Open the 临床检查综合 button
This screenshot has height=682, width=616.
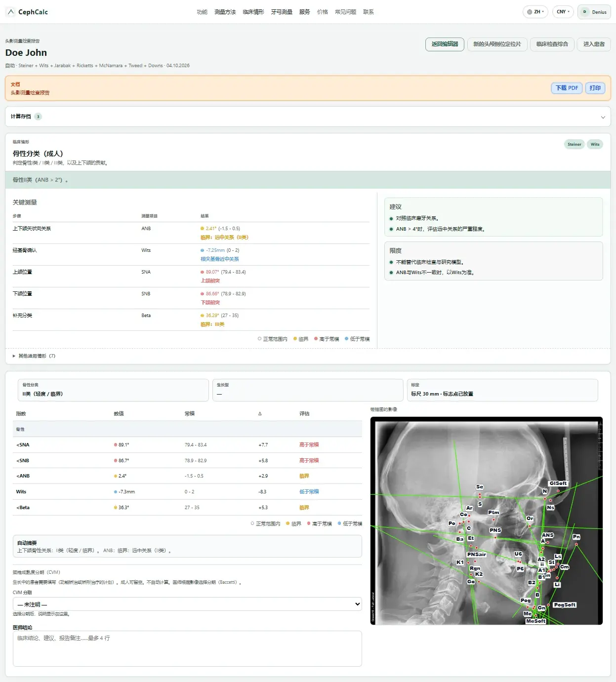[x=552, y=44]
